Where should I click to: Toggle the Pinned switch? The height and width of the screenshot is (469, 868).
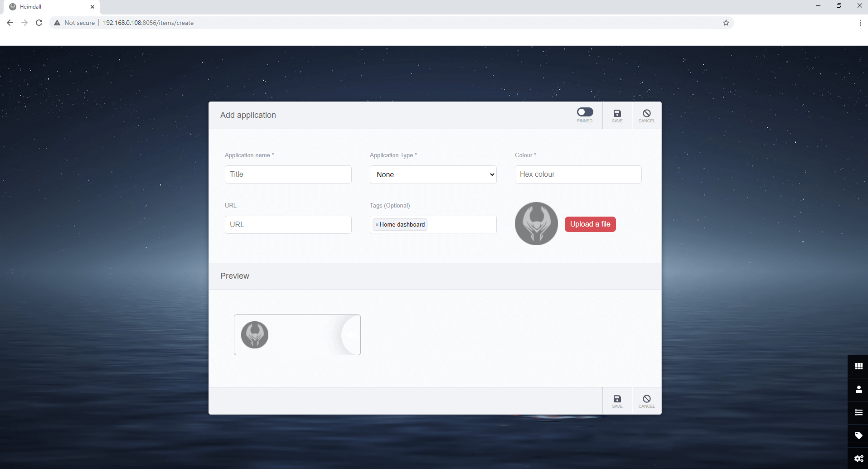(585, 112)
